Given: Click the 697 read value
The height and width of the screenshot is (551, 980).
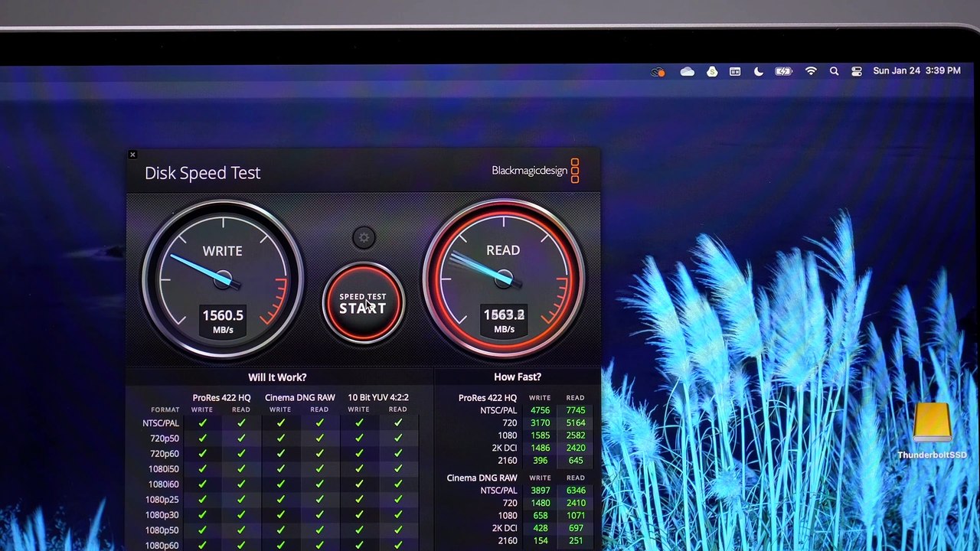Looking at the screenshot, I should coord(576,528).
